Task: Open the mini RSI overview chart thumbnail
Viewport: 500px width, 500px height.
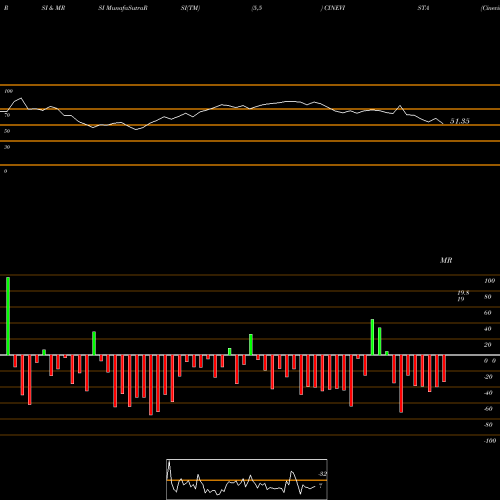Action: click(x=247, y=479)
